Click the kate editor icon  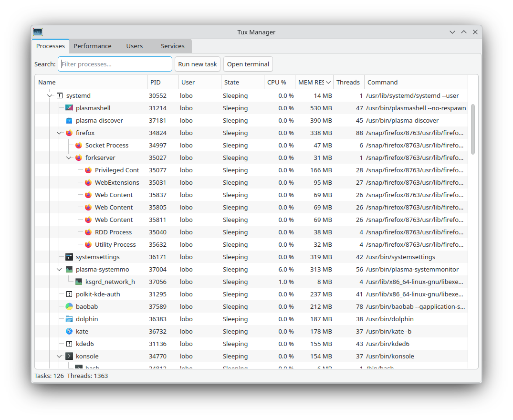point(69,331)
